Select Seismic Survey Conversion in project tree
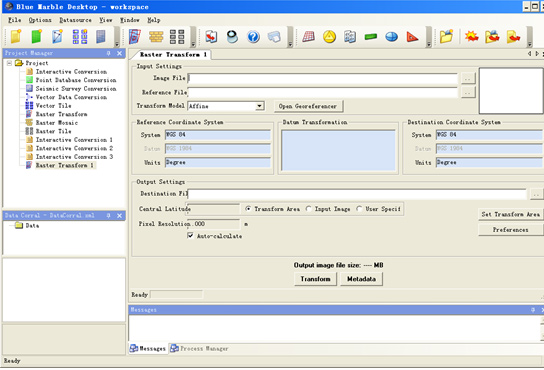The height and width of the screenshot is (370, 544). pos(76,89)
